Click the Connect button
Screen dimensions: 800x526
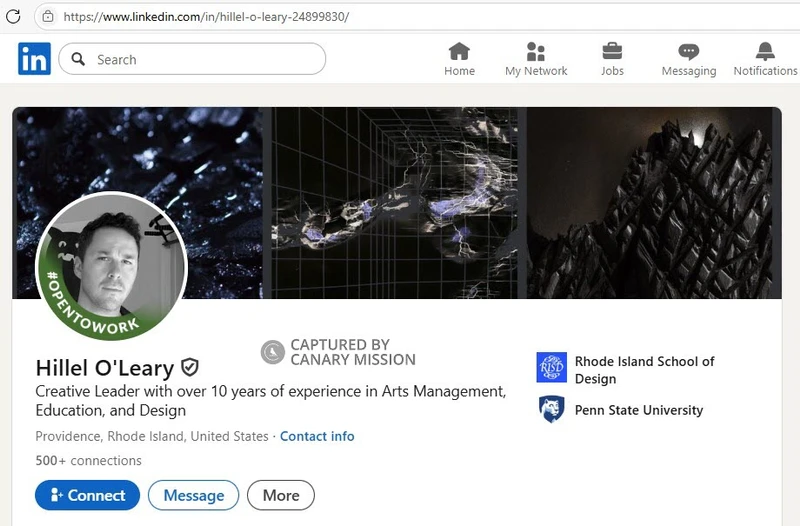pyautogui.click(x=87, y=495)
